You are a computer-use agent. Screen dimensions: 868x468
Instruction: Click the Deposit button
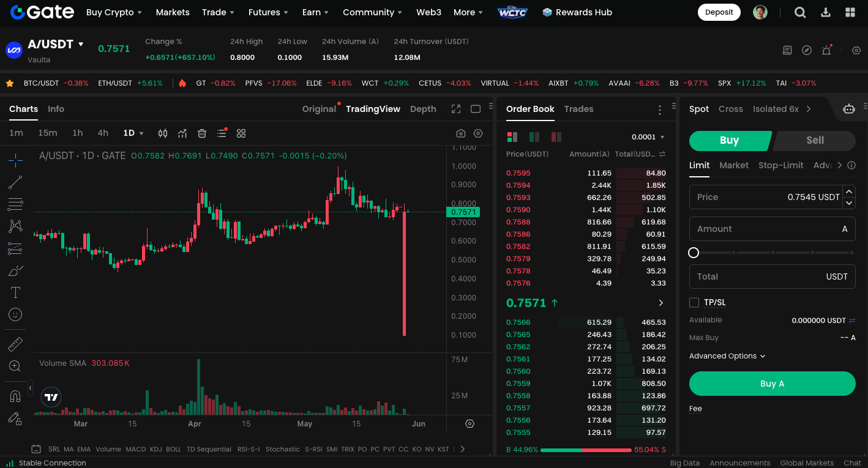(x=719, y=12)
